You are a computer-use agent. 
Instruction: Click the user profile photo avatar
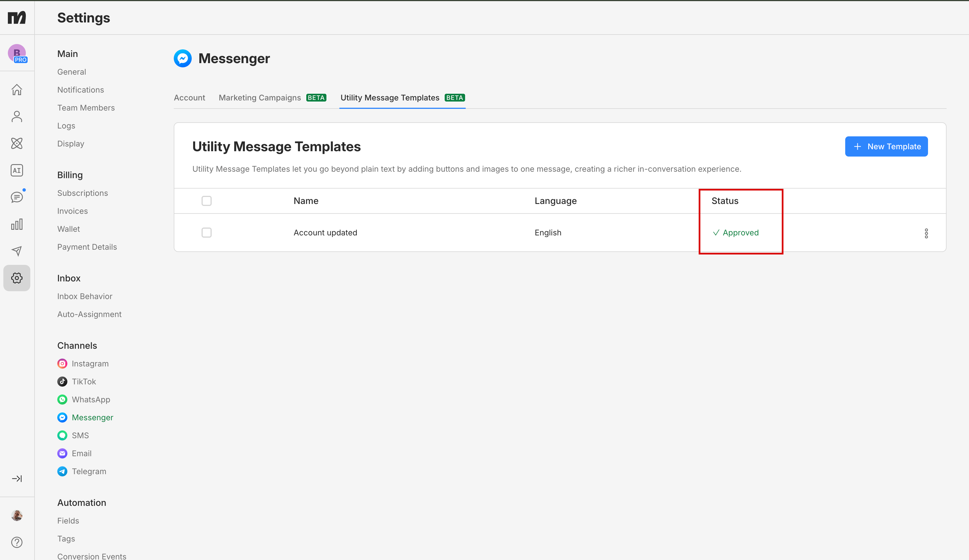point(17,515)
